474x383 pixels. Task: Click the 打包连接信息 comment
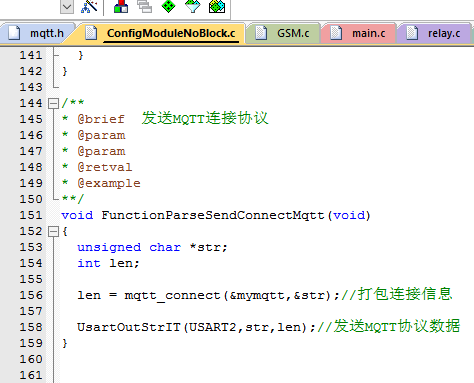(397, 294)
